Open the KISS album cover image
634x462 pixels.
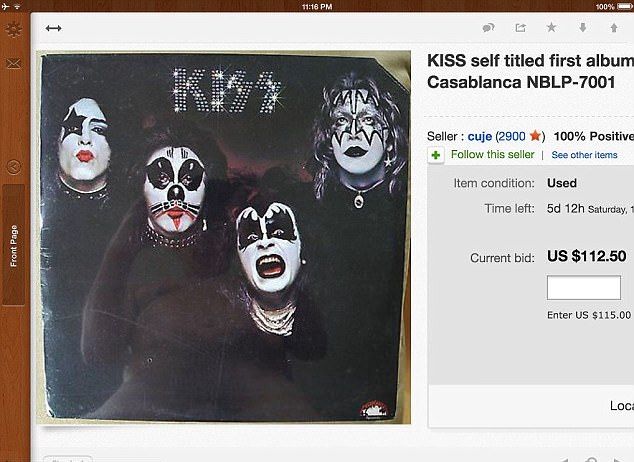tap(224, 237)
